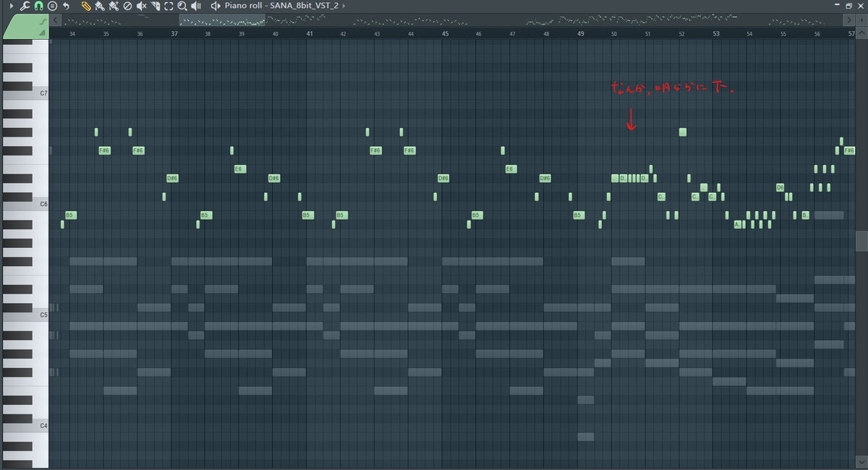868x470 pixels.
Task: Minimize the piano roll window
Action: pyautogui.click(x=837, y=4)
